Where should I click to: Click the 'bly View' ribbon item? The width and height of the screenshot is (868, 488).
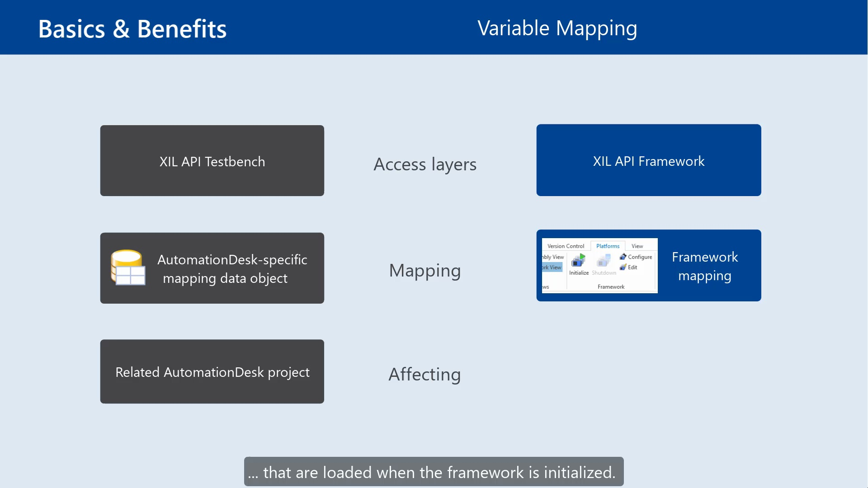pos(553,257)
